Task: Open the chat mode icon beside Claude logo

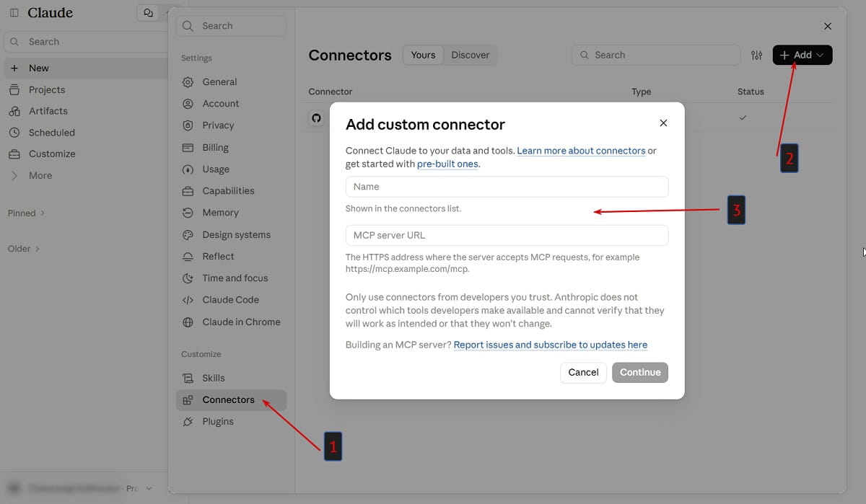Action: tap(148, 13)
